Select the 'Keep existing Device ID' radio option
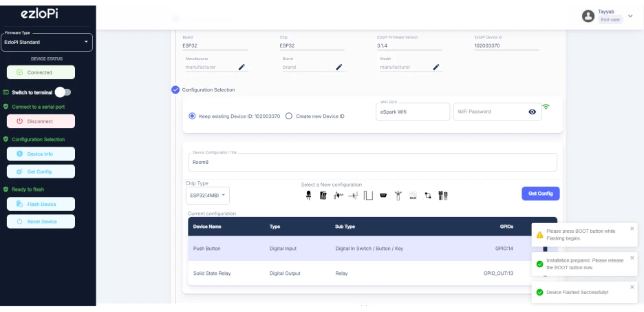 pyautogui.click(x=192, y=116)
